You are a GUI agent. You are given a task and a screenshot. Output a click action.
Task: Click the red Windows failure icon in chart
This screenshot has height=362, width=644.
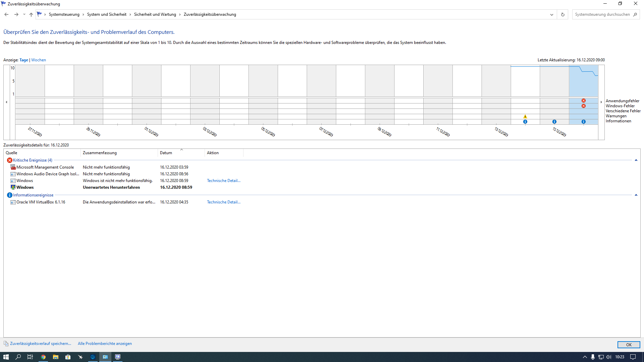point(584,106)
